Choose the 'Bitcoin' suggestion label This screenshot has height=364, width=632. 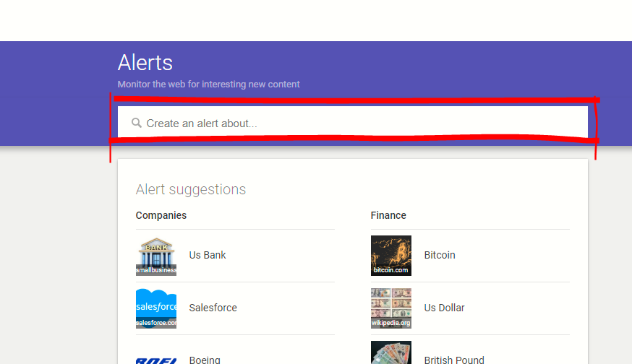(440, 255)
